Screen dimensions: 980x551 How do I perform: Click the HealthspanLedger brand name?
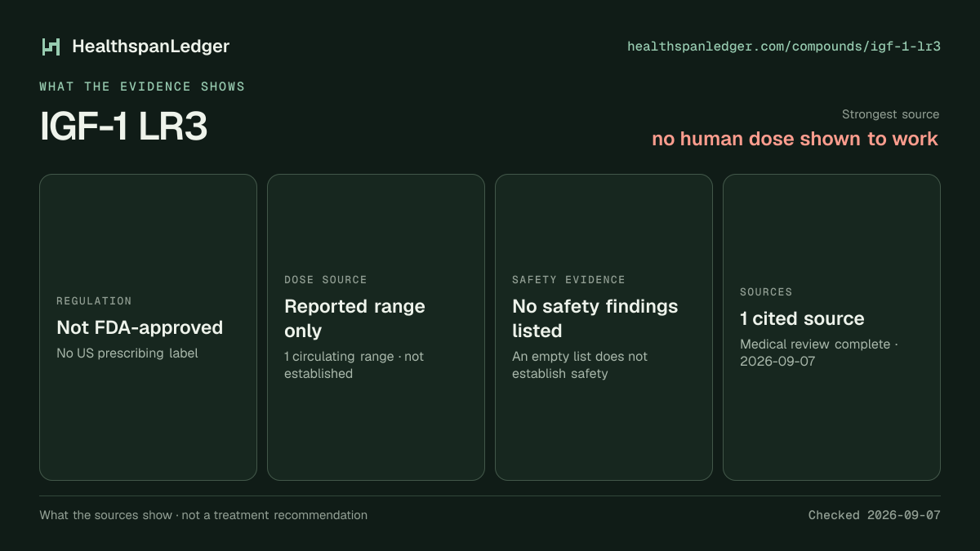(x=151, y=47)
